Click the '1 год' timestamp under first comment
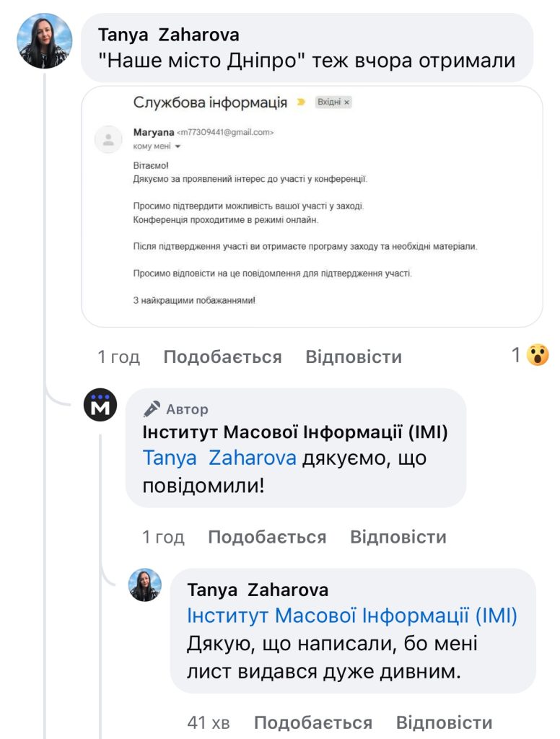Screen dimensions: 560x739 [x=119, y=357]
